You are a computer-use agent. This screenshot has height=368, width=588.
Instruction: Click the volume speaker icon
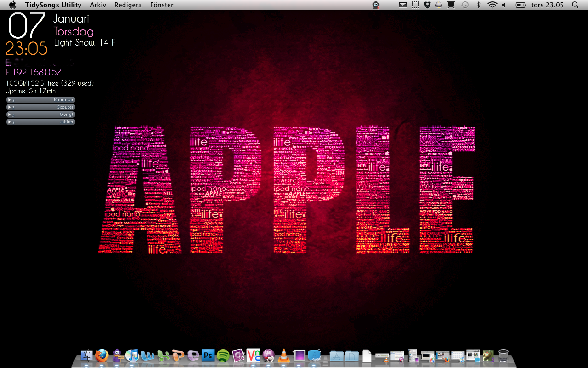coord(504,5)
